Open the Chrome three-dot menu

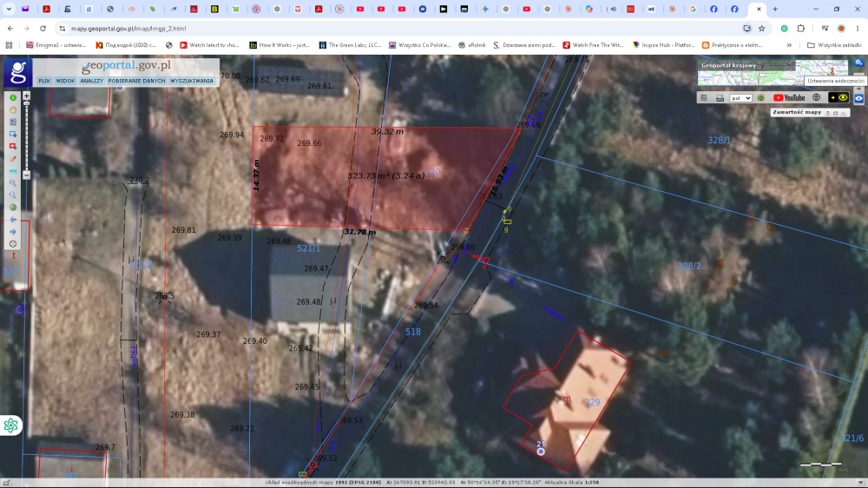click(858, 29)
